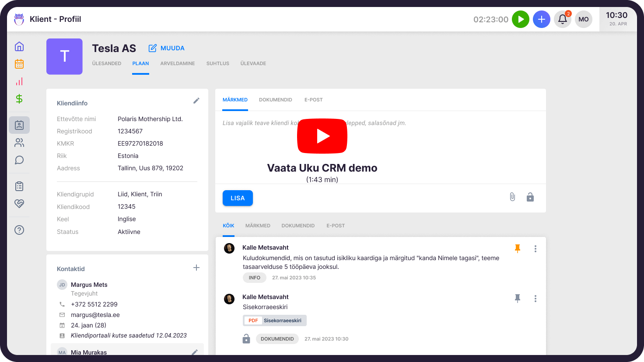
Task: Edit the Mia Murakas contact pencil icon
Action: click(x=195, y=352)
